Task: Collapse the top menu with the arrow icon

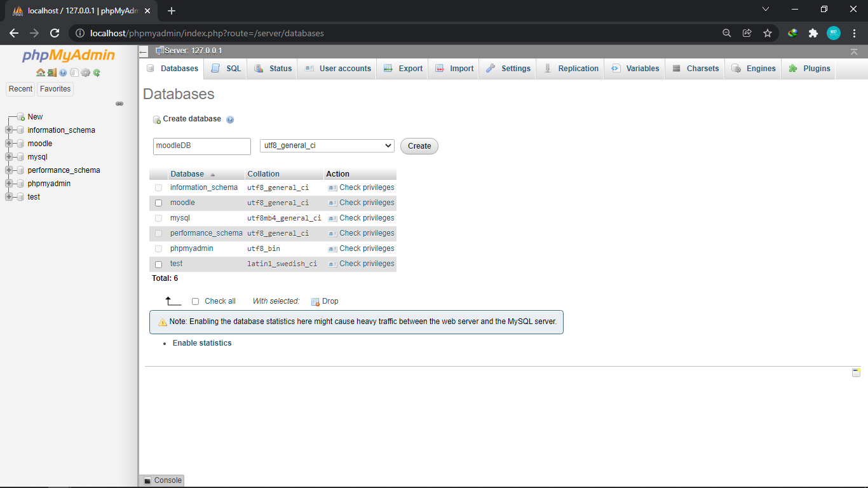Action: tap(854, 51)
